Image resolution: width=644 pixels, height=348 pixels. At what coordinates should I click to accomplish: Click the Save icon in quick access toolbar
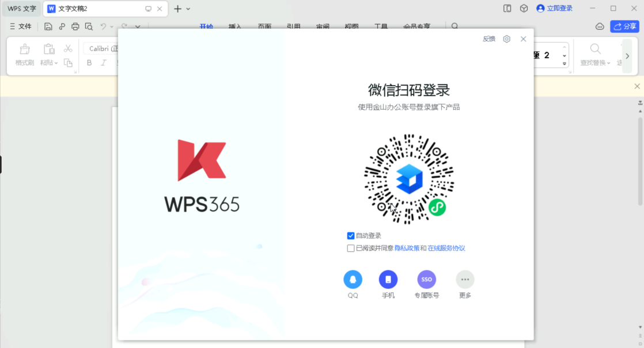pos(48,26)
